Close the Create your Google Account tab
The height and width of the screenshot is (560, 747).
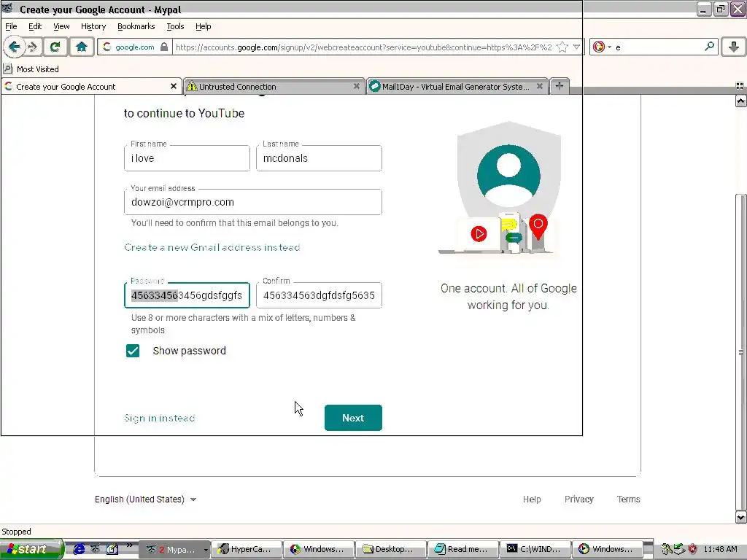[x=174, y=86]
